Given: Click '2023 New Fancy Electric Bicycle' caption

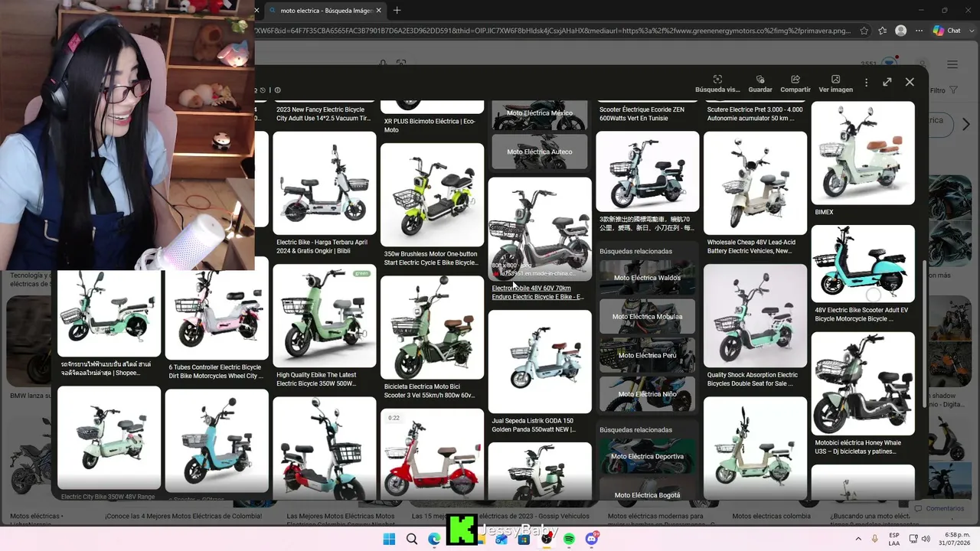Looking at the screenshot, I should tap(323, 114).
